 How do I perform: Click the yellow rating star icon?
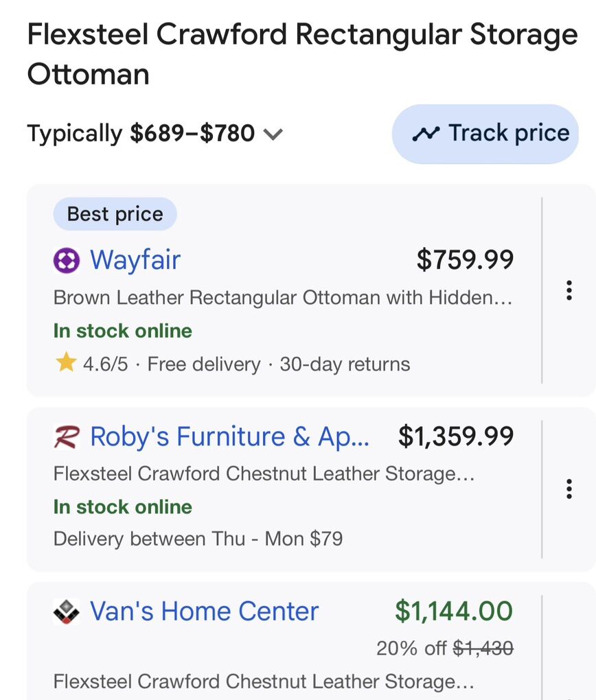[66, 364]
